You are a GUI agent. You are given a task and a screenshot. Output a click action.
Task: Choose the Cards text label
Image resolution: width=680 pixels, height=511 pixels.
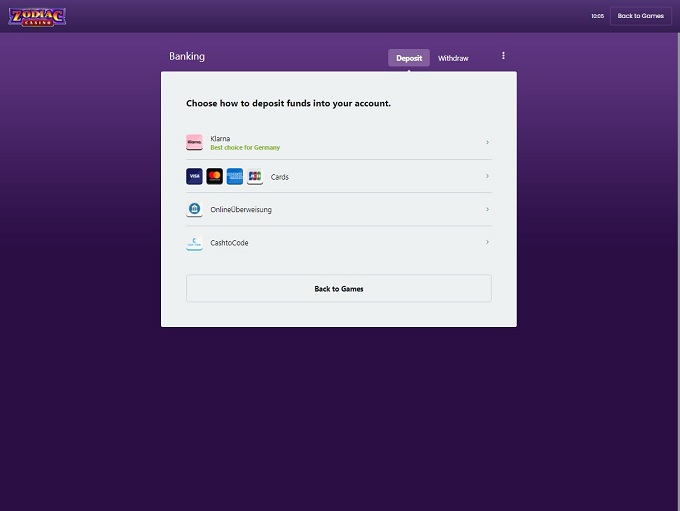point(280,177)
